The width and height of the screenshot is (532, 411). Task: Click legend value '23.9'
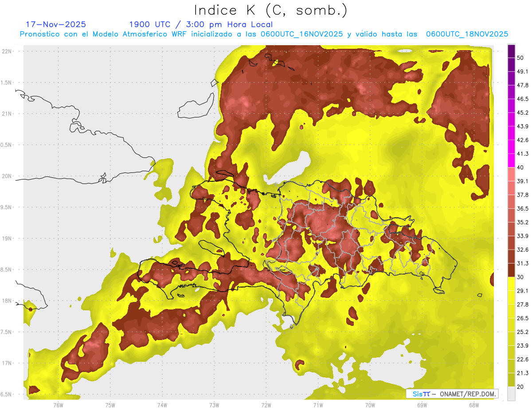[x=523, y=346]
